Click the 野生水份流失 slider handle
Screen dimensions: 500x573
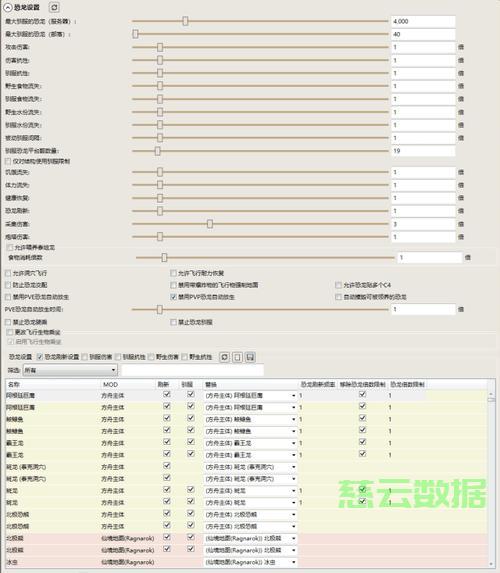[160, 112]
